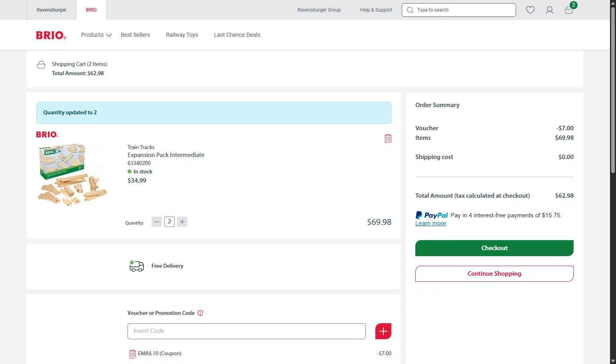
Task: Click the Voucher -$7.00 summary row
Action: click(494, 128)
